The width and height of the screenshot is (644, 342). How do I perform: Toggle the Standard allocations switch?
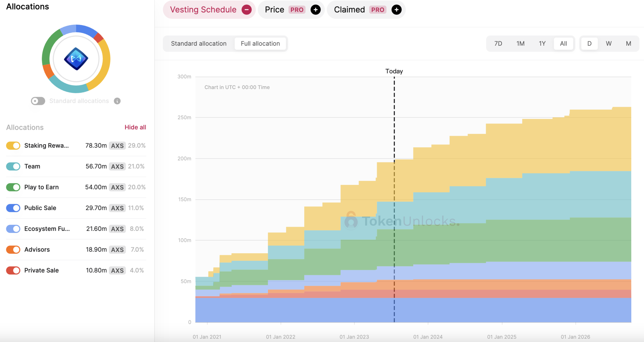tap(38, 100)
